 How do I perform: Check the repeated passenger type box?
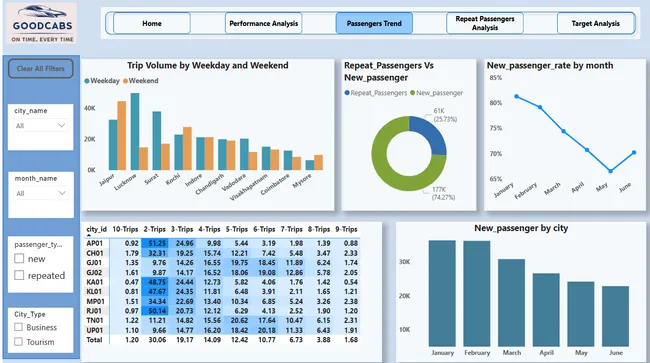[19, 275]
